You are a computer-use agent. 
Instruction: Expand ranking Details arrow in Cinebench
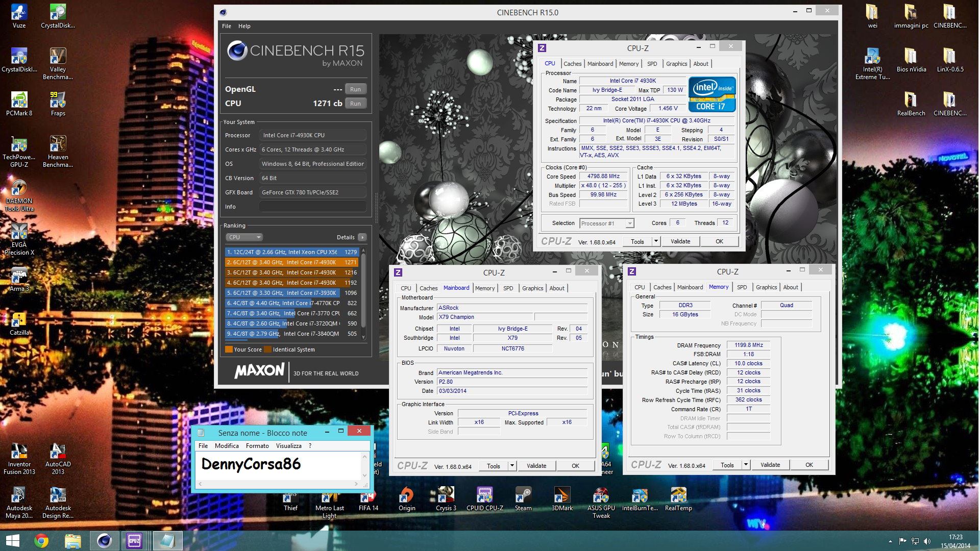[x=362, y=237]
